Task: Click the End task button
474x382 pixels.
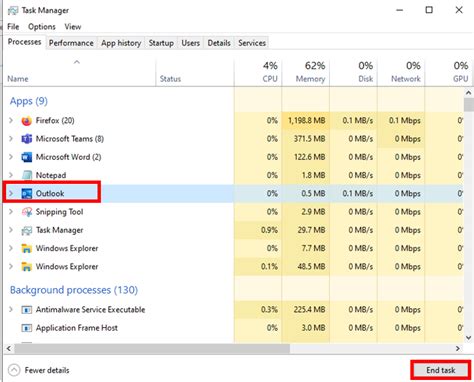Action: click(x=441, y=370)
